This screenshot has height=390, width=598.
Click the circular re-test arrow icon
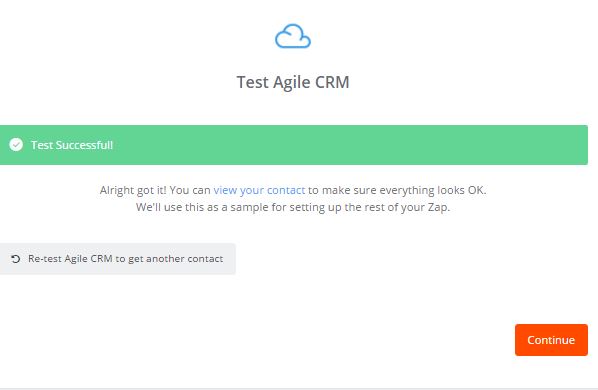16,259
